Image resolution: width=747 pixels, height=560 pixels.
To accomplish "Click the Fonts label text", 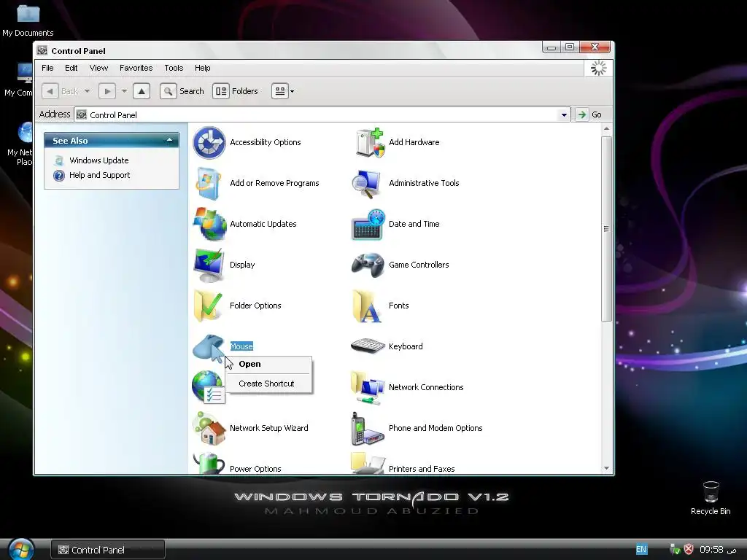I will [x=398, y=306].
